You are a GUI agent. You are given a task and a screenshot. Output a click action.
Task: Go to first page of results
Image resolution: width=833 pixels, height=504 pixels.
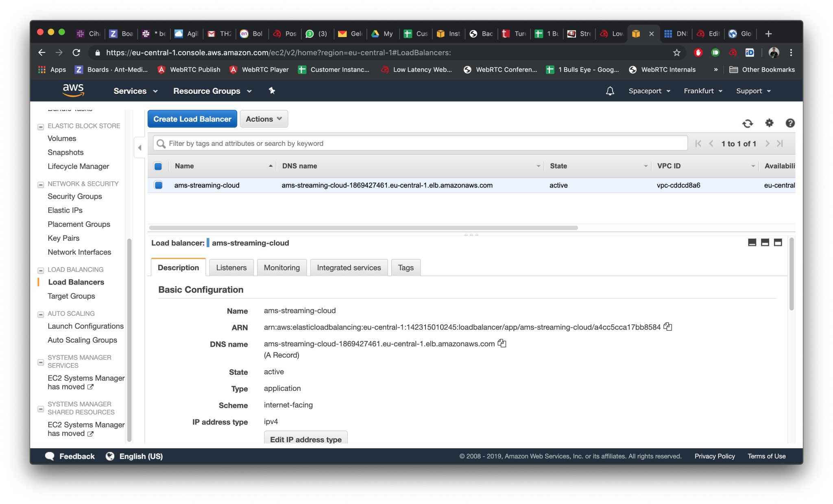coord(698,143)
